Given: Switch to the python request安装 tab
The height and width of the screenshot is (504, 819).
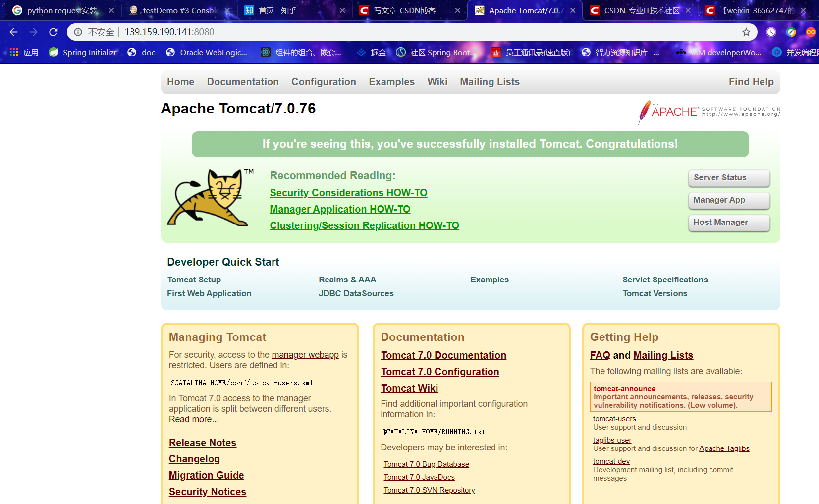Looking at the screenshot, I should [62, 10].
